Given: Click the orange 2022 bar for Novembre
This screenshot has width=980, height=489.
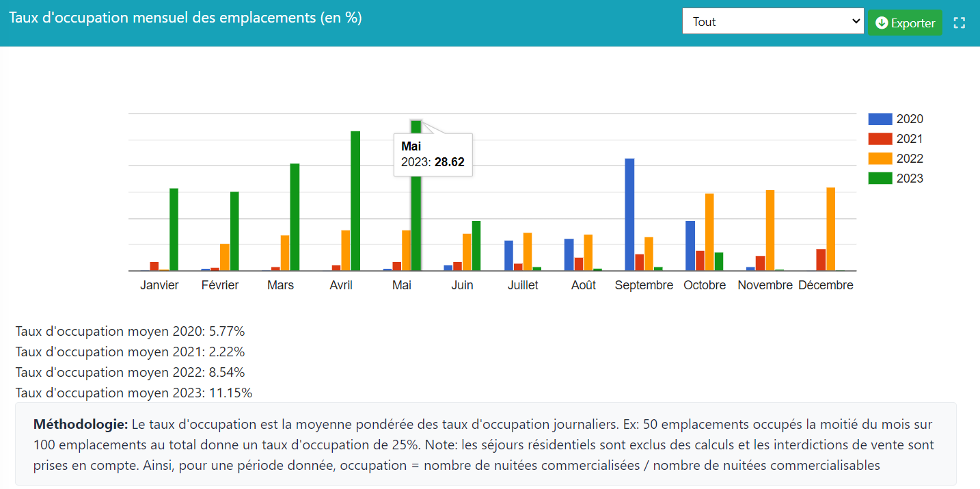Looking at the screenshot, I should [770, 230].
